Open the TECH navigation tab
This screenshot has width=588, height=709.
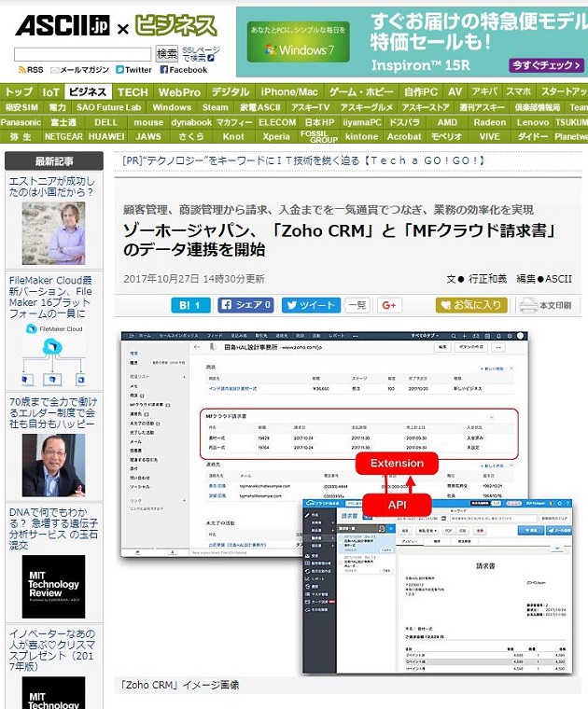[133, 91]
